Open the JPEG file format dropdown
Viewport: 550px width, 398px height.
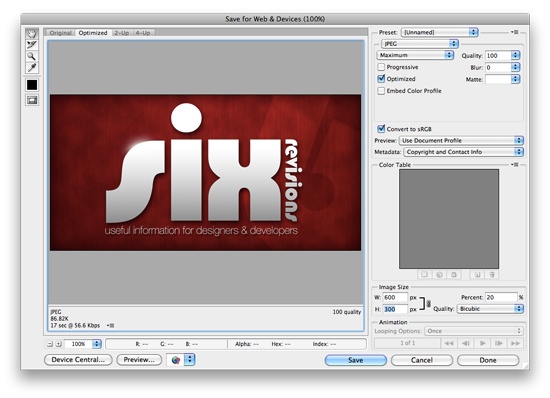420,44
